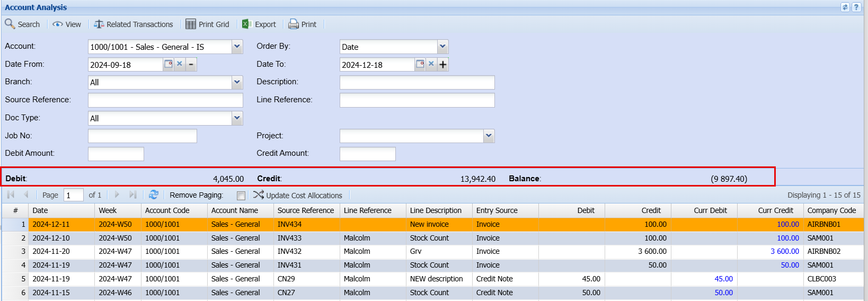Sort by the Entry Source column header
Screen dimensions: 868x301
[x=497, y=210]
